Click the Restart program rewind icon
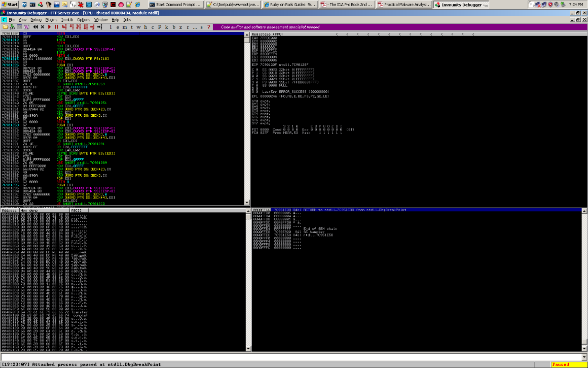Viewport: 588px width, 368px height. (35, 27)
